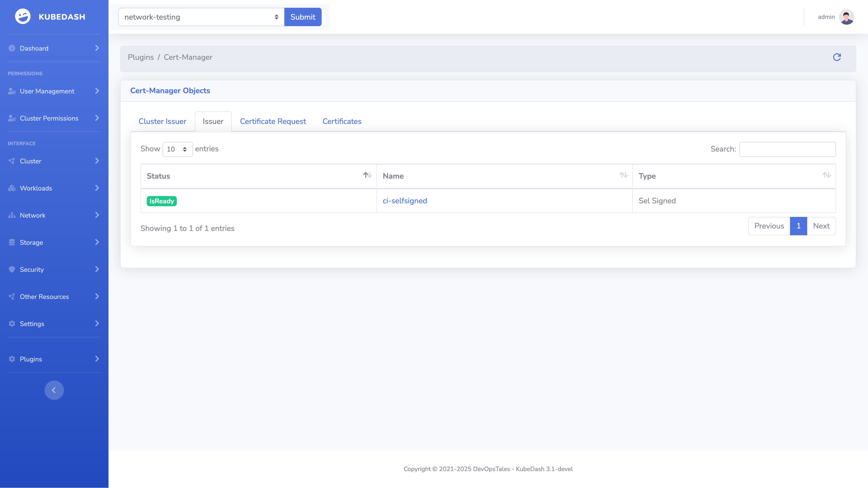Click the refresh icon in breadcrumb bar

tap(837, 57)
